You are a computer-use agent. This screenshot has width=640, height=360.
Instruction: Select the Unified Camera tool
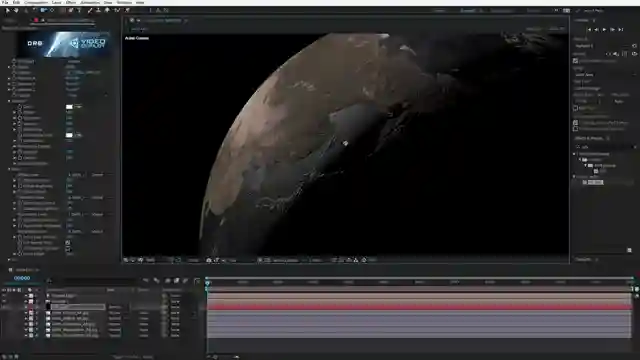point(43,10)
